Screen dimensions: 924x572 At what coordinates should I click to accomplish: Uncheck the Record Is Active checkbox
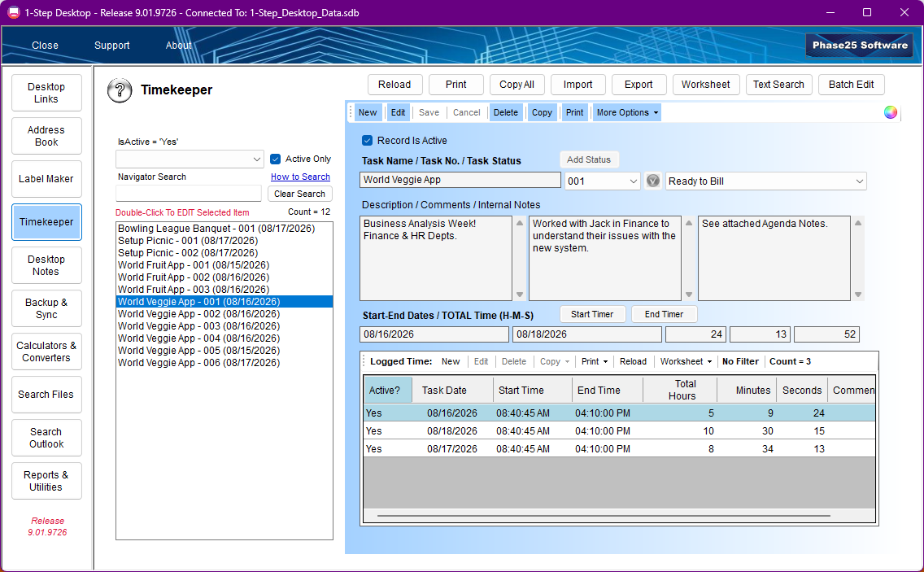(x=367, y=140)
